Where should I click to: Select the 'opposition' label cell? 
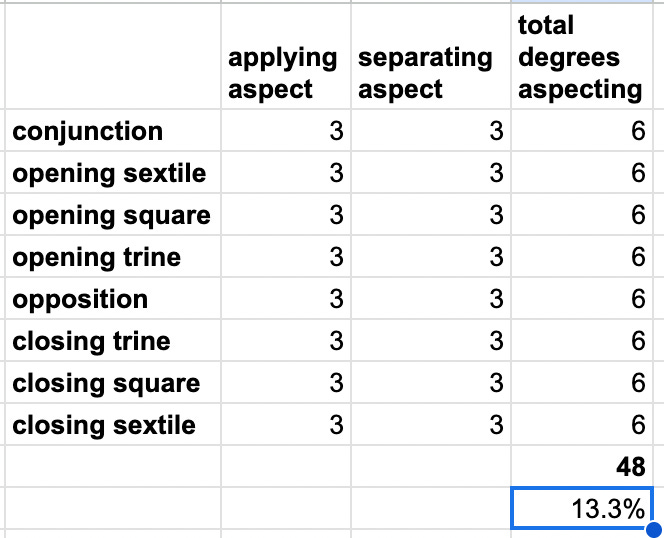click(113, 298)
